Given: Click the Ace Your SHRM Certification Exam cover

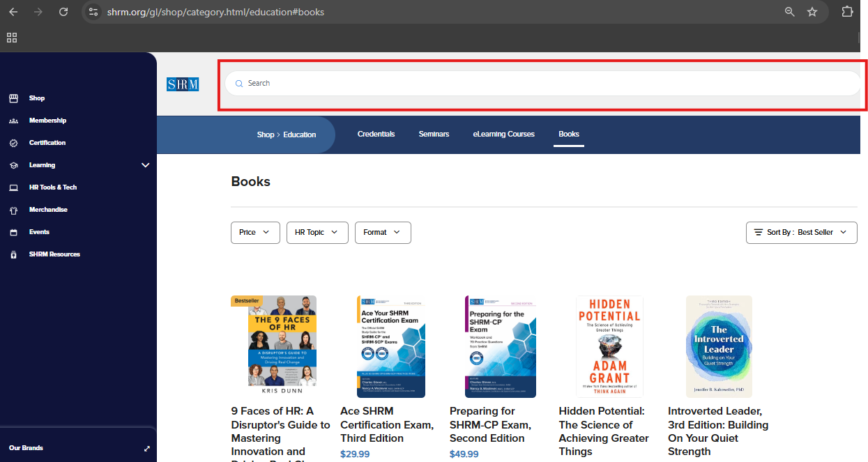Looking at the screenshot, I should 391,346.
